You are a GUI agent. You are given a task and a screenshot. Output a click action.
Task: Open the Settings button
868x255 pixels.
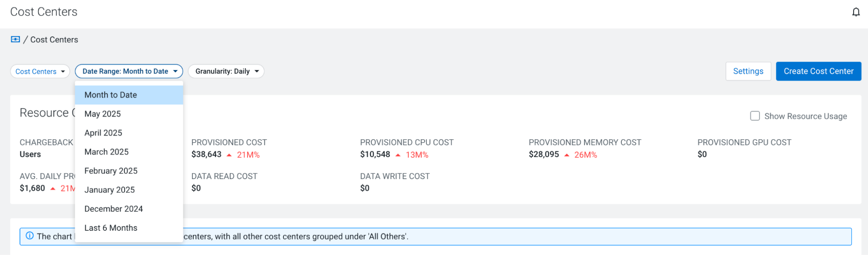(x=748, y=71)
